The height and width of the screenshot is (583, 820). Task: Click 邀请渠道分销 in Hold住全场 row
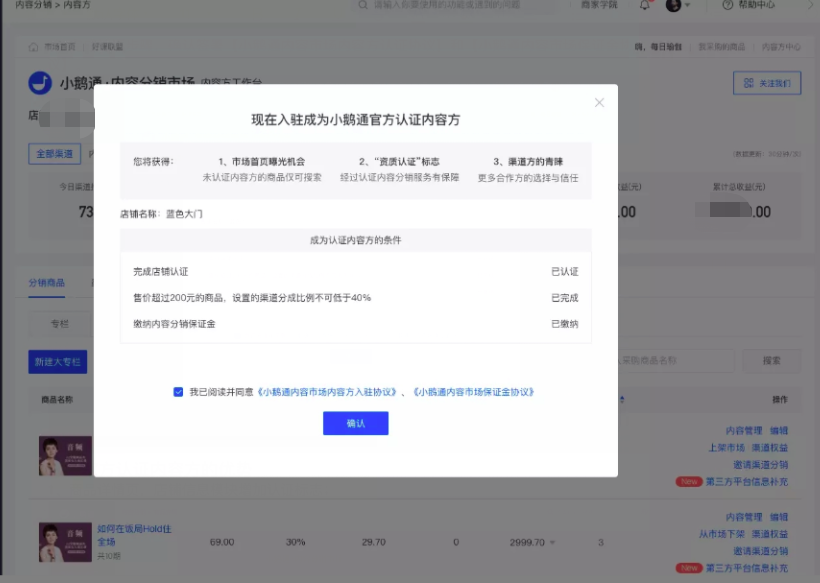[x=760, y=551]
